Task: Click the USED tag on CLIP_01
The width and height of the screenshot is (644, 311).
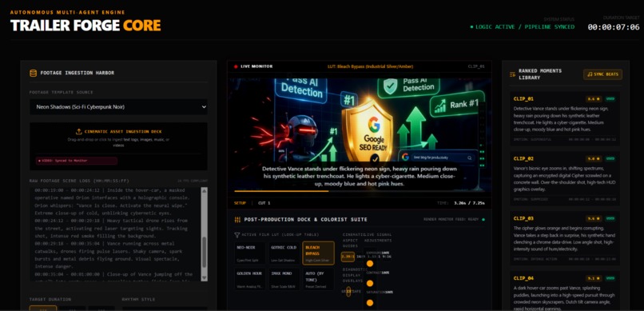Action: (x=610, y=99)
